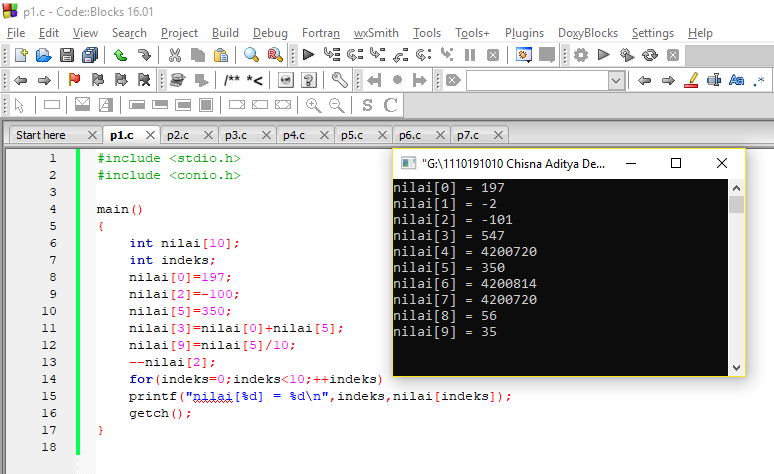Viewport: 774px width, 474px height.
Task: Maximize the console output window
Action: pos(676,163)
